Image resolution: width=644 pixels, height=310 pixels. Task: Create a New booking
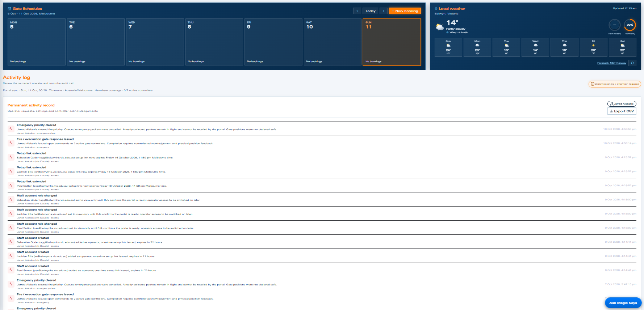405,11
